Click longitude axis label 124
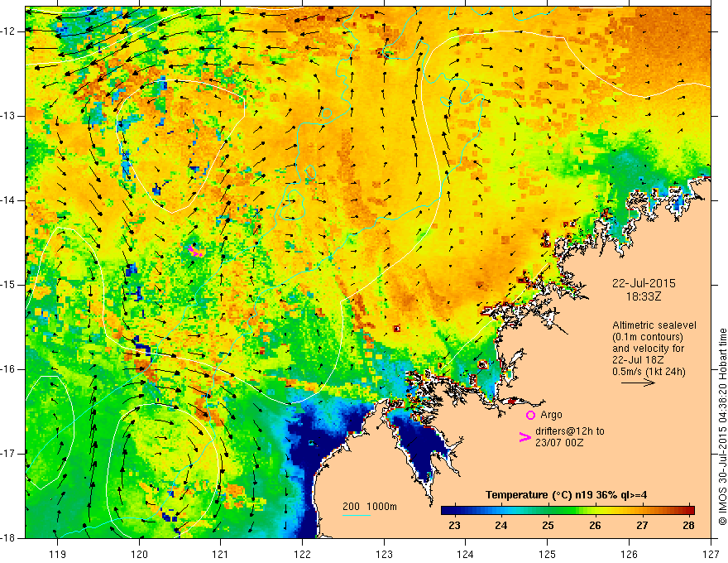The height and width of the screenshot is (563, 728). tap(465, 554)
